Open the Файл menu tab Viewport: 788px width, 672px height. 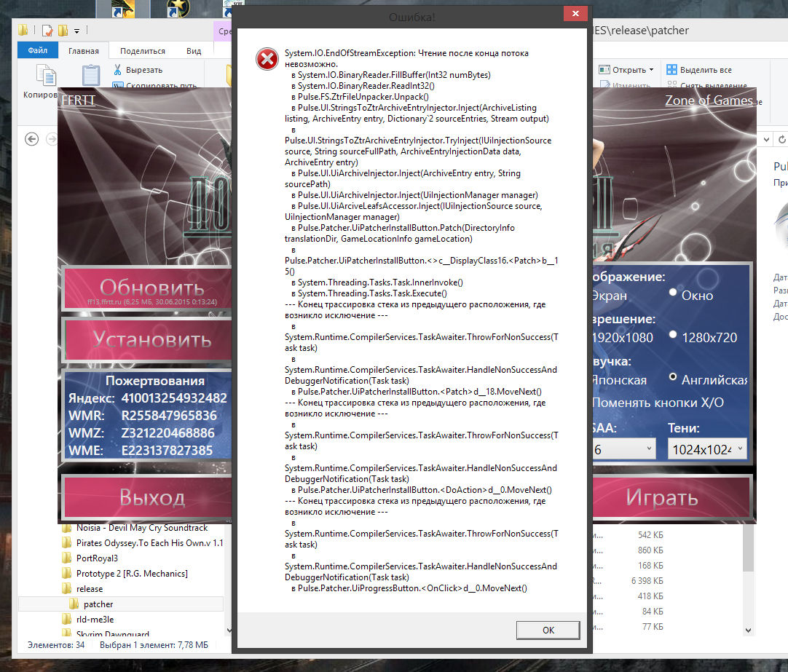coord(38,51)
